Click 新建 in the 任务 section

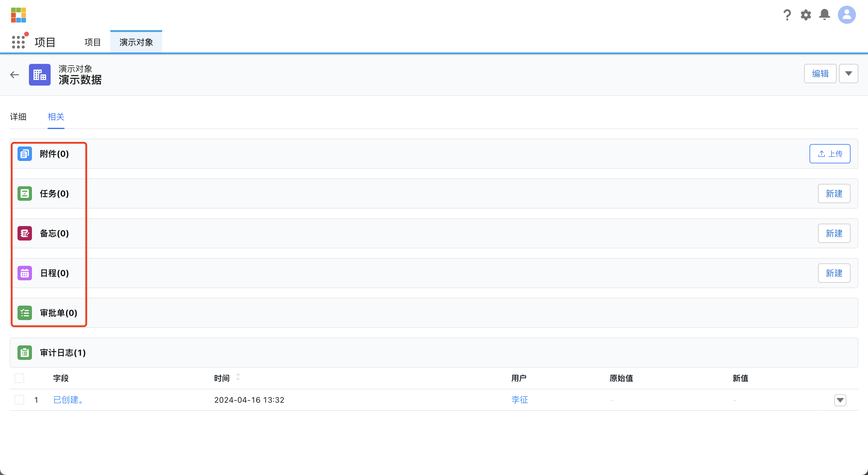pos(834,194)
